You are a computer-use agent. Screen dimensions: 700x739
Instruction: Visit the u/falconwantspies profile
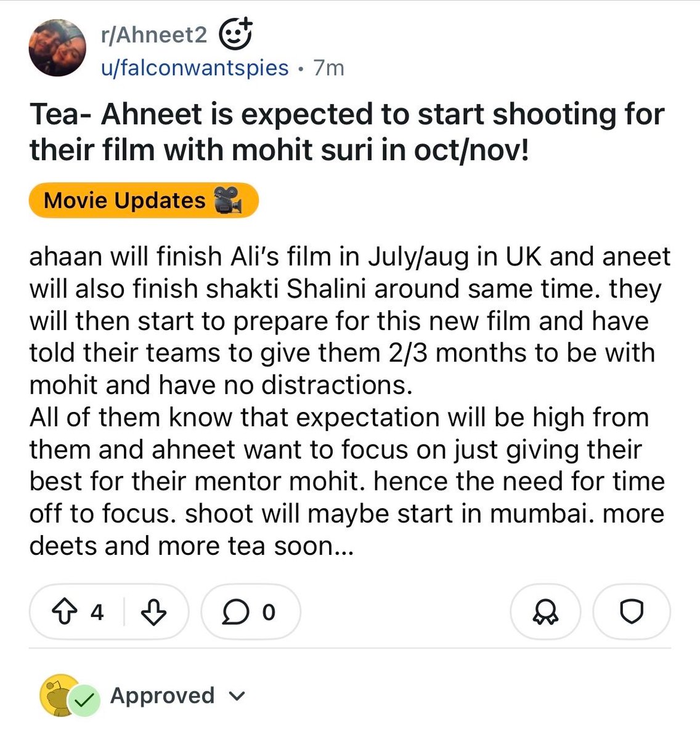[x=195, y=67]
